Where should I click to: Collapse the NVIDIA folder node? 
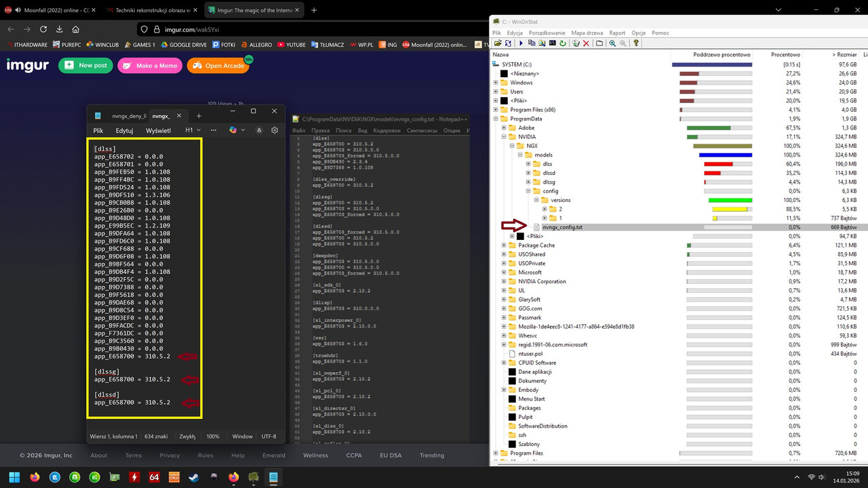[504, 137]
